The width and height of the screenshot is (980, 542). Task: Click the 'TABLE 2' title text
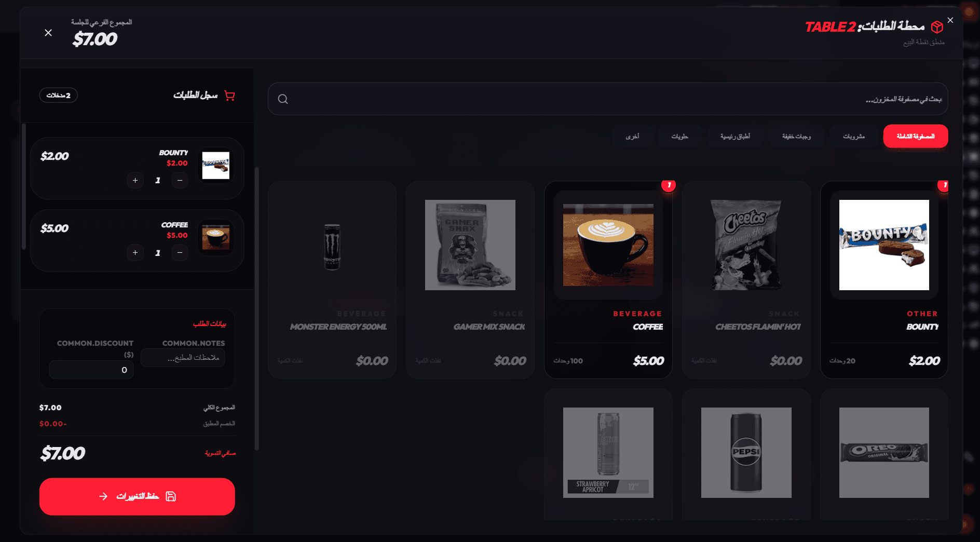830,26
